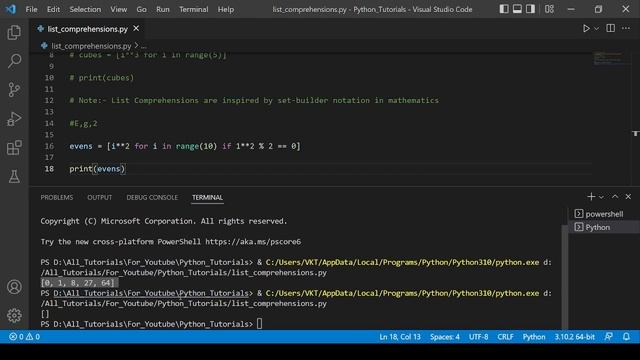Toggle the secondary side bar layout icon

(530, 9)
